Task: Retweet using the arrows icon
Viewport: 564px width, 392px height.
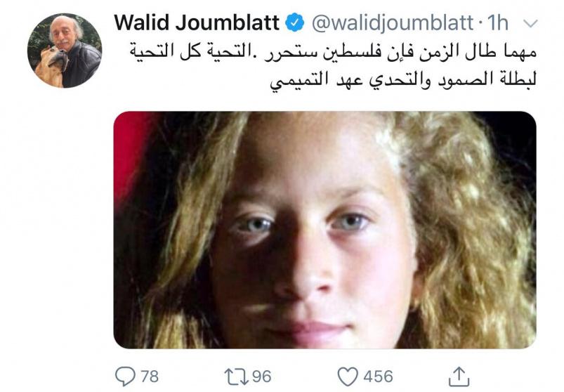Action: click(236, 377)
